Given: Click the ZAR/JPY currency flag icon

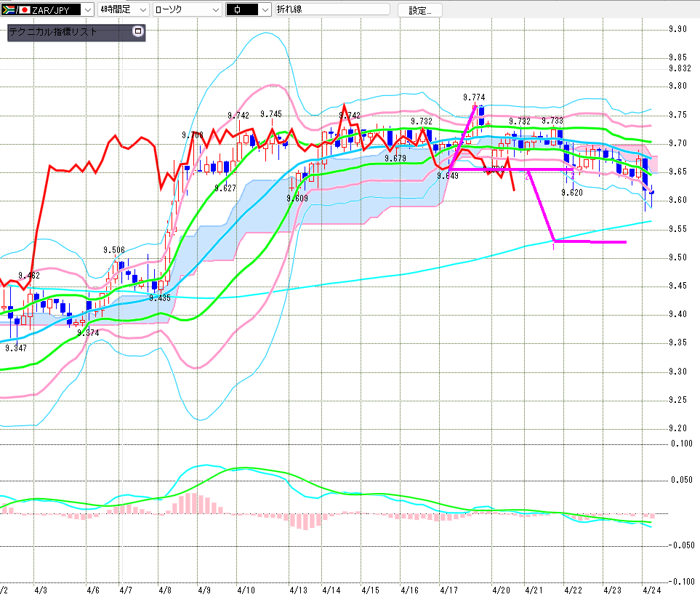Looking at the screenshot, I should 10,9.
